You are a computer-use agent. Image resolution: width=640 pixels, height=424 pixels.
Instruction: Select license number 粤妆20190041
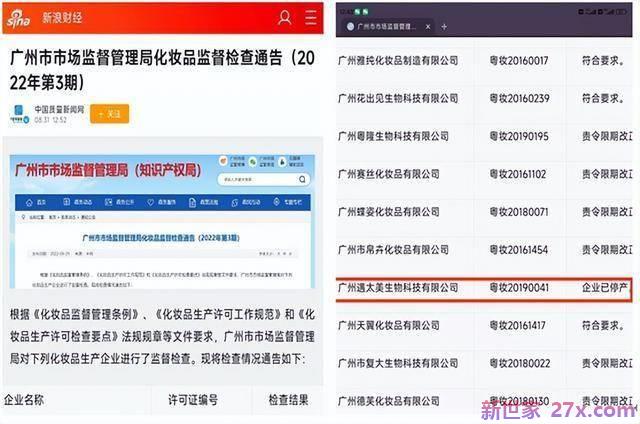(519, 288)
